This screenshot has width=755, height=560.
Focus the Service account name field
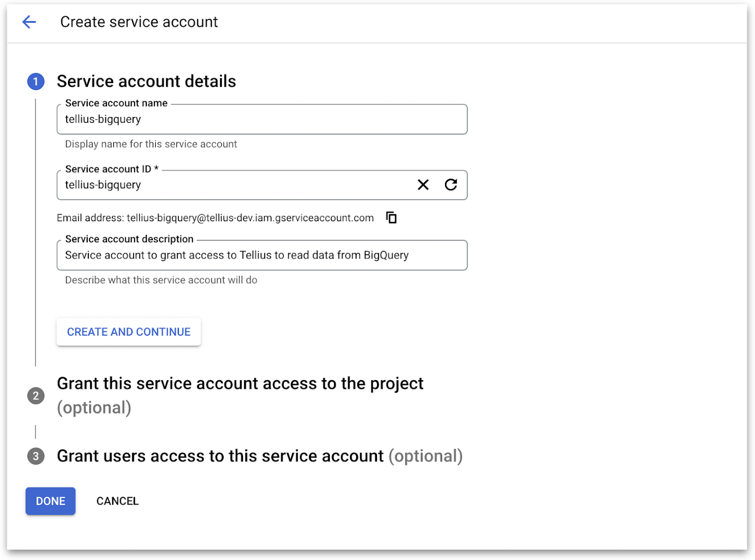pos(262,119)
